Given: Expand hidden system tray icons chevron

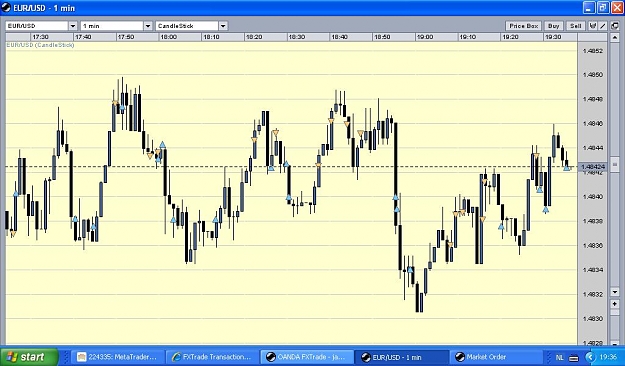Looking at the screenshot, I should 590,357.
